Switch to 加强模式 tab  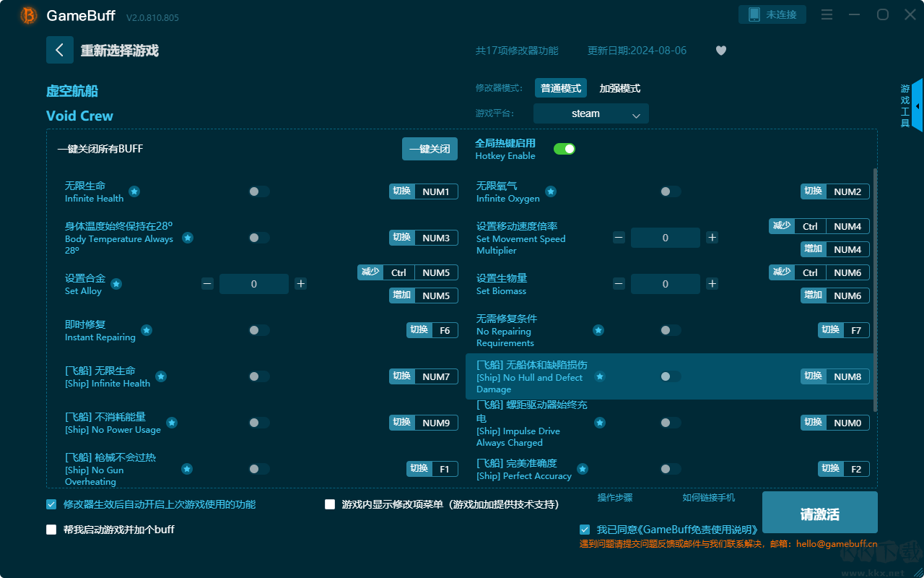point(620,88)
